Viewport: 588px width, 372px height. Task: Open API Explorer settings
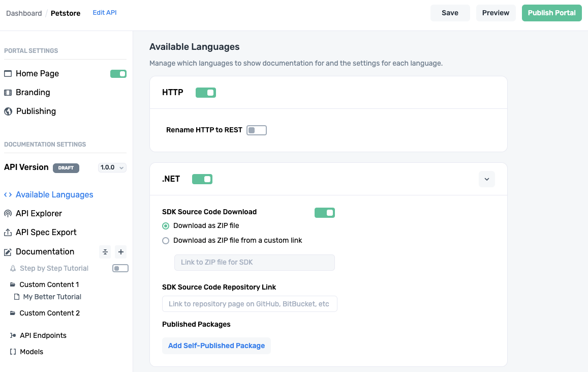pos(39,214)
